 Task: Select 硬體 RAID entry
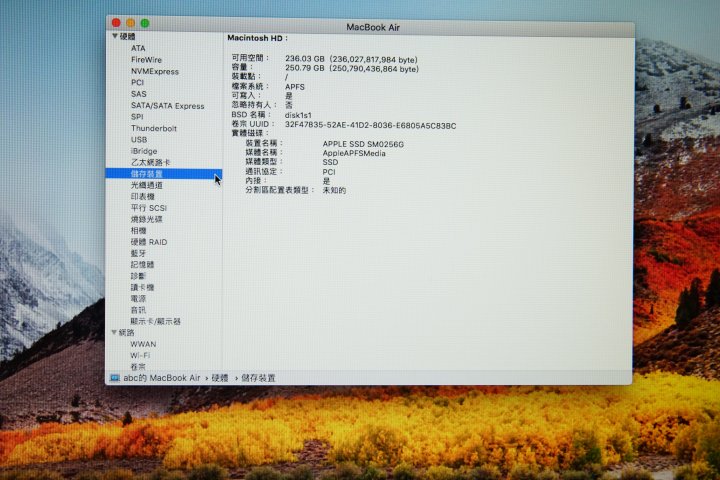tap(149, 242)
